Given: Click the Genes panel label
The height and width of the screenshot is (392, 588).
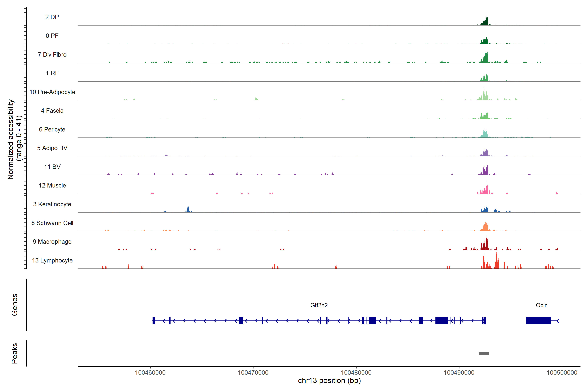Looking at the screenshot, I should [x=15, y=304].
